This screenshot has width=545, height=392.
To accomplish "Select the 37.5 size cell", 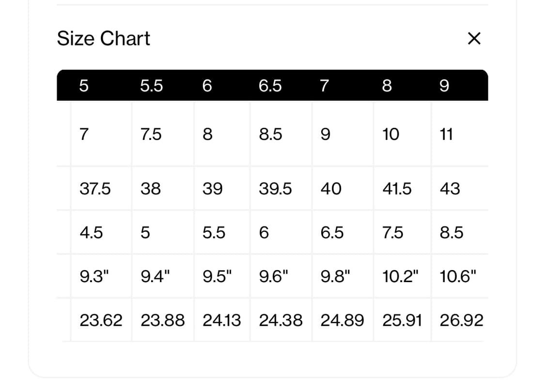I will tap(95, 188).
